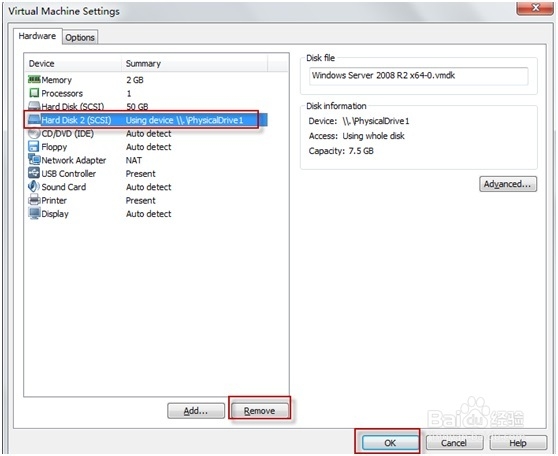Click the Device column header
The width and height of the screenshot is (558, 456).
pos(73,64)
